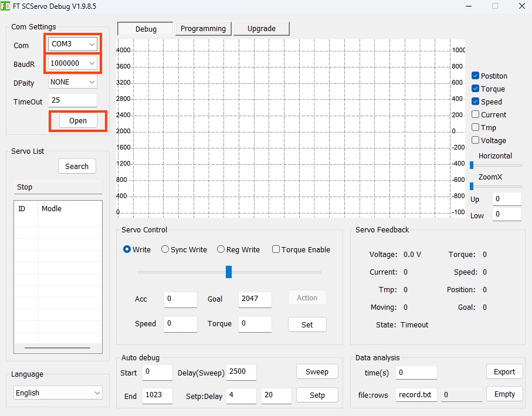Open the DPaity parity dropdown
Viewport: 532px width, 416px height.
(73, 82)
